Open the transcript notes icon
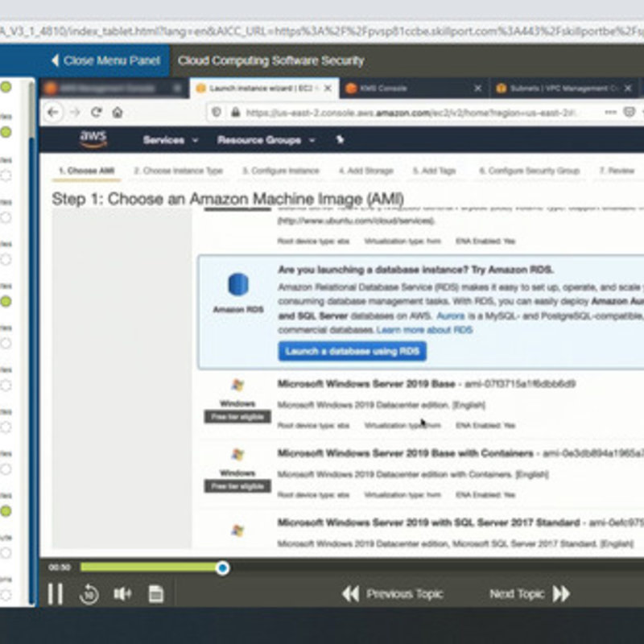The height and width of the screenshot is (644, 644). point(155,593)
